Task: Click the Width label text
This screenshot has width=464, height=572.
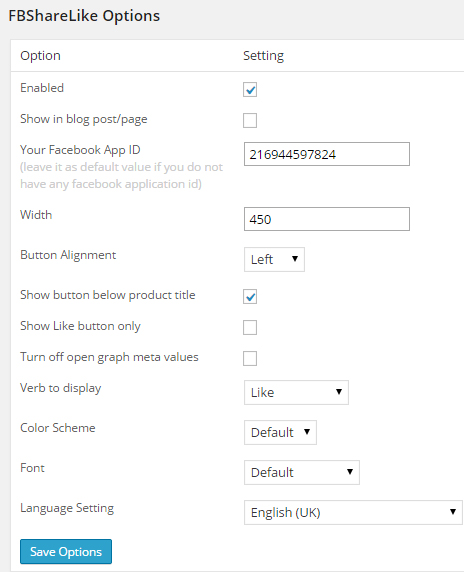Action: (x=36, y=214)
